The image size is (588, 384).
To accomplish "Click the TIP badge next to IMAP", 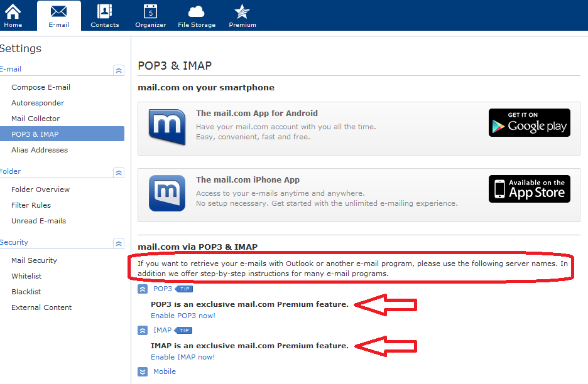I will [183, 330].
